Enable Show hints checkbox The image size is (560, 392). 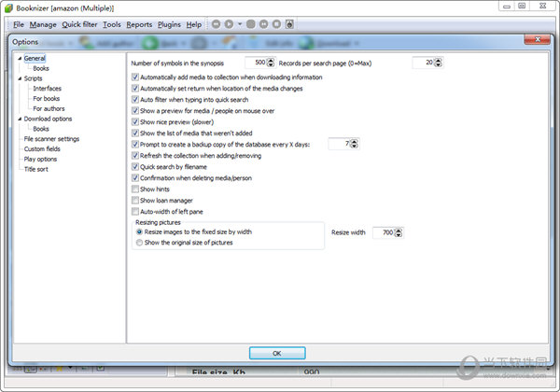pyautogui.click(x=135, y=189)
